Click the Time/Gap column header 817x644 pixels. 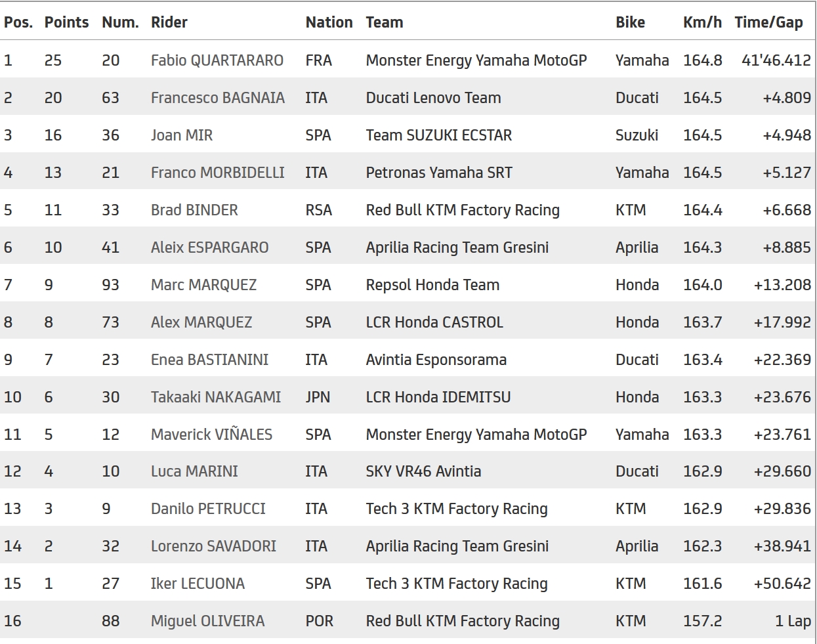pyautogui.click(x=768, y=22)
